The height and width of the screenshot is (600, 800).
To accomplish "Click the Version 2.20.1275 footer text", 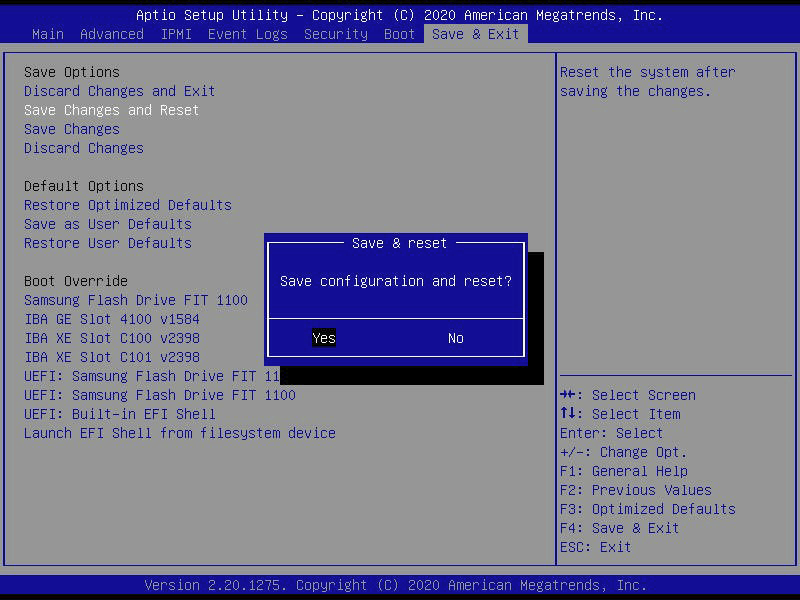I will point(395,585).
